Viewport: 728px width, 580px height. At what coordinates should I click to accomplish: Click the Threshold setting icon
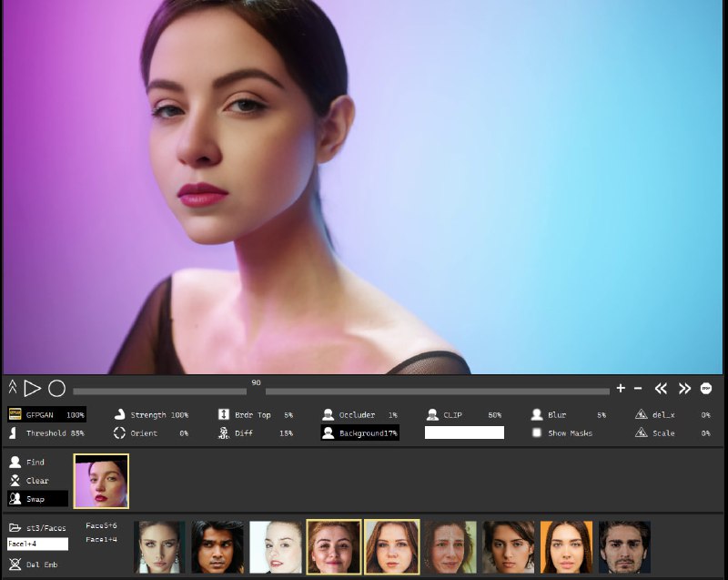tap(14, 433)
